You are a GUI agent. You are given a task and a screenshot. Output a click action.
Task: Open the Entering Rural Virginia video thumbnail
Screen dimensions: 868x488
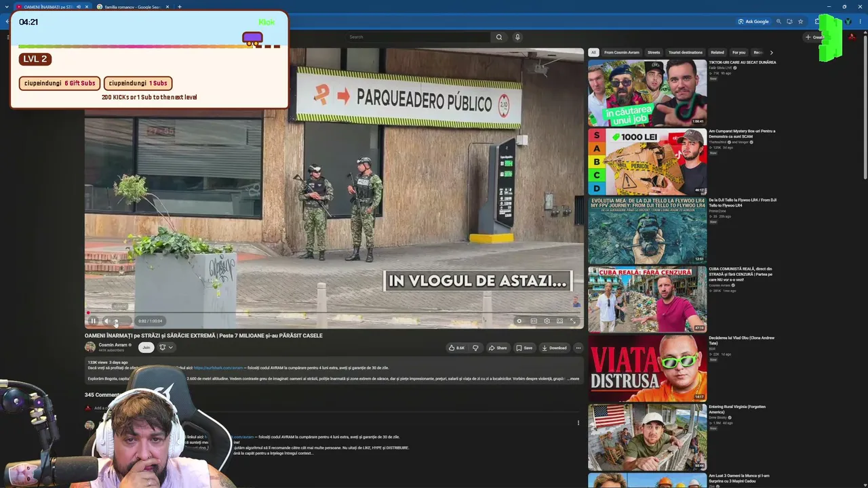647,438
